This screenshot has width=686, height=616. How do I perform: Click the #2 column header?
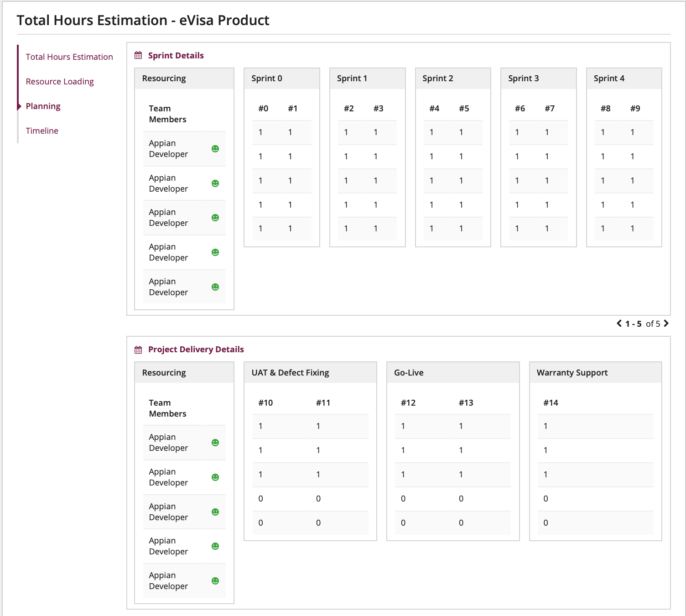click(x=349, y=109)
